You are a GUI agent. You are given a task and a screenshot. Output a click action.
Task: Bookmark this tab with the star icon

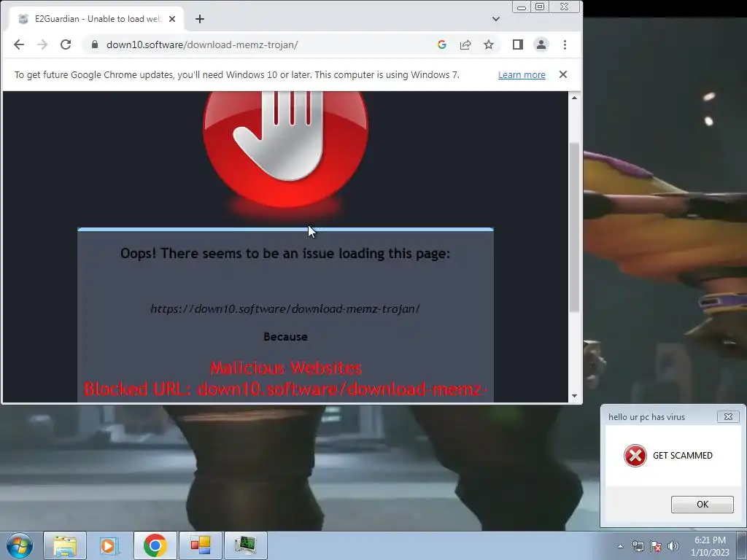[489, 44]
